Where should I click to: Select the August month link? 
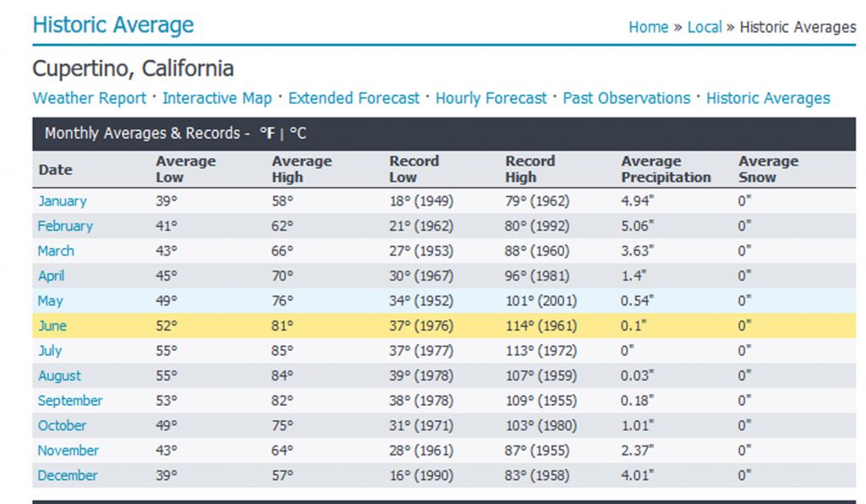pos(59,375)
